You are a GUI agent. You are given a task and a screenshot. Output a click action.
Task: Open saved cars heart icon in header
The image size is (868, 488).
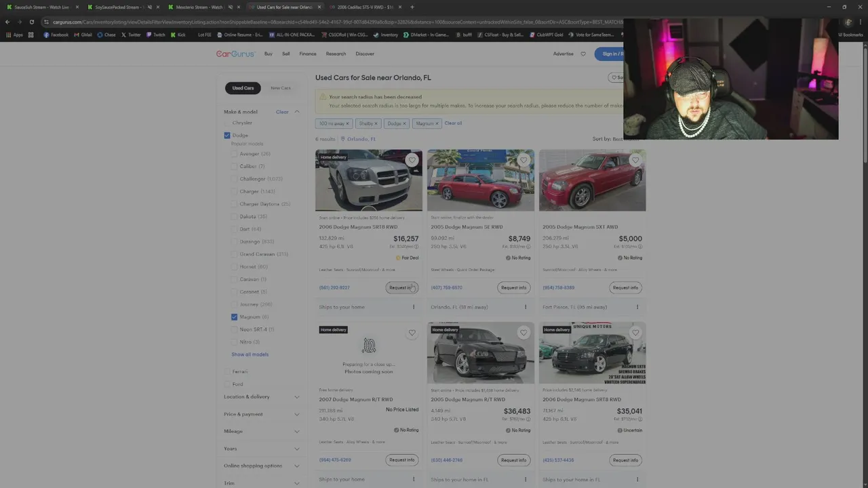click(x=583, y=54)
